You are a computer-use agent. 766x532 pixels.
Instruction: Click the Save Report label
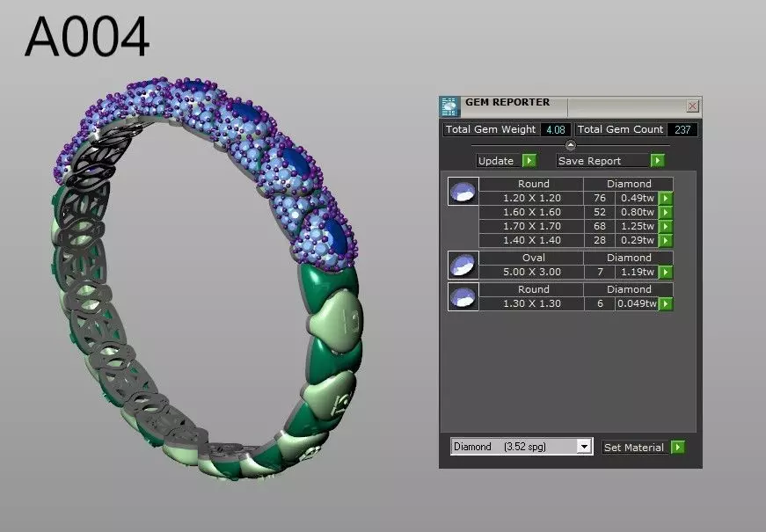pyautogui.click(x=589, y=161)
